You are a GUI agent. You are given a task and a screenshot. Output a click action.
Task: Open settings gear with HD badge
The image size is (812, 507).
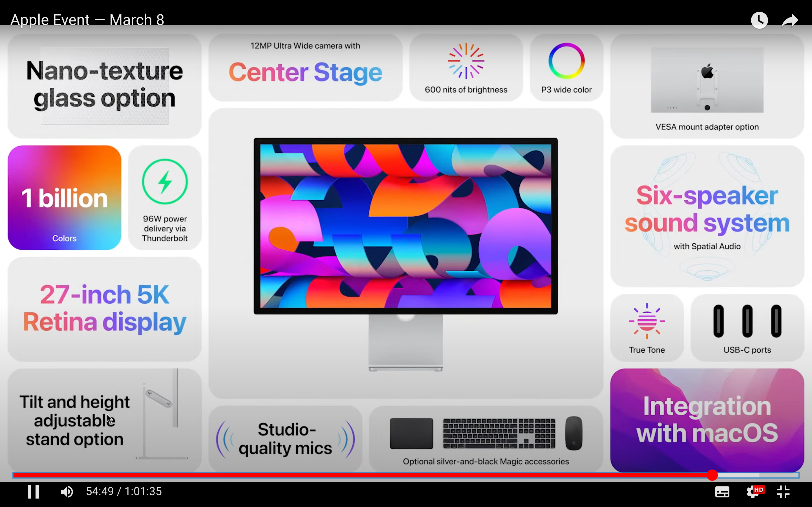(754, 492)
